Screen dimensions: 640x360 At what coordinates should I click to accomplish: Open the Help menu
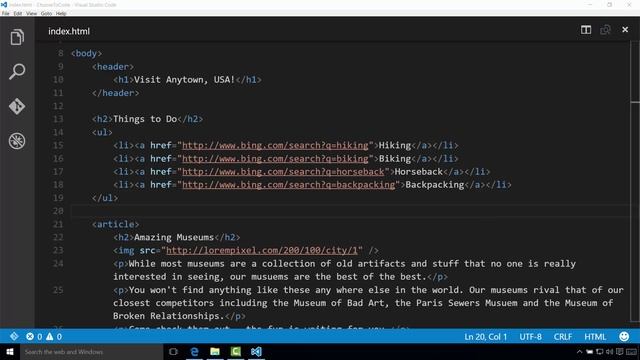(61, 13)
